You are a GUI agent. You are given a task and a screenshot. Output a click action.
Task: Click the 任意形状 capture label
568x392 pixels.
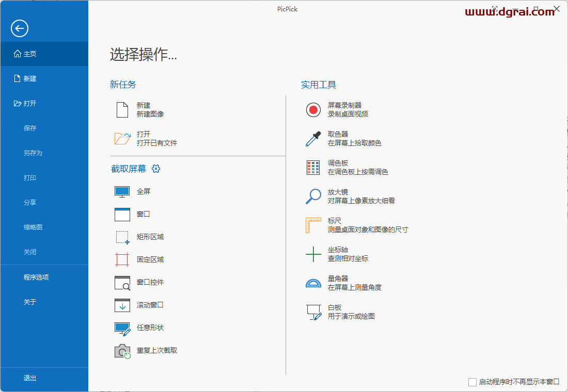coord(150,328)
